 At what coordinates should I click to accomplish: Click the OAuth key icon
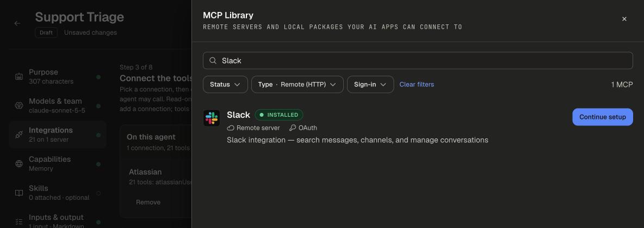(293, 128)
